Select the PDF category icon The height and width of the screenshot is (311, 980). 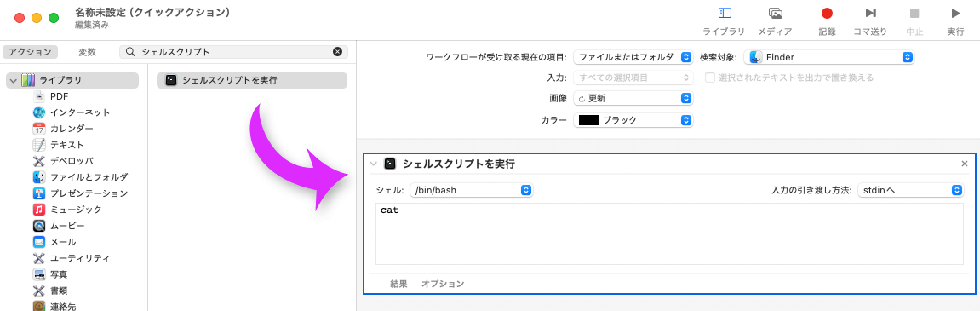click(39, 95)
